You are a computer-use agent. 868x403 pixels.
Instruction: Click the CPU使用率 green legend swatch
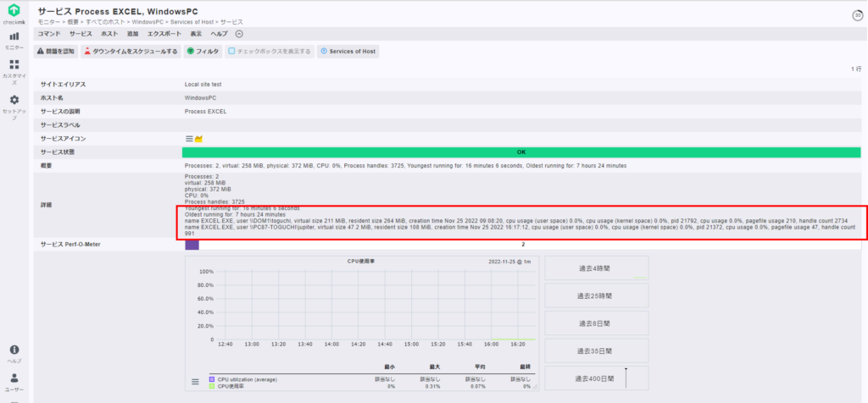pos(212,386)
